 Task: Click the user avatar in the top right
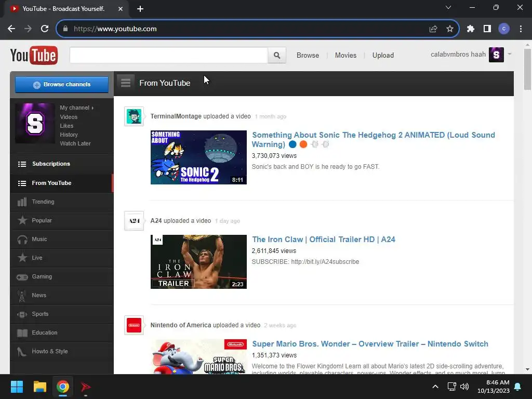(496, 55)
